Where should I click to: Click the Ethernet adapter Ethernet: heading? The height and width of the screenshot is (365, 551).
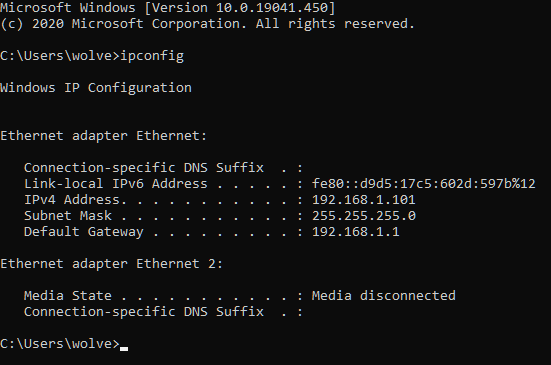[x=104, y=136]
